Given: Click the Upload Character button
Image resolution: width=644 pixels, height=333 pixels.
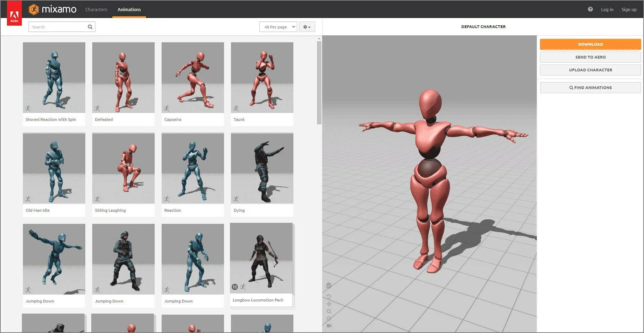Looking at the screenshot, I should pyautogui.click(x=590, y=70).
